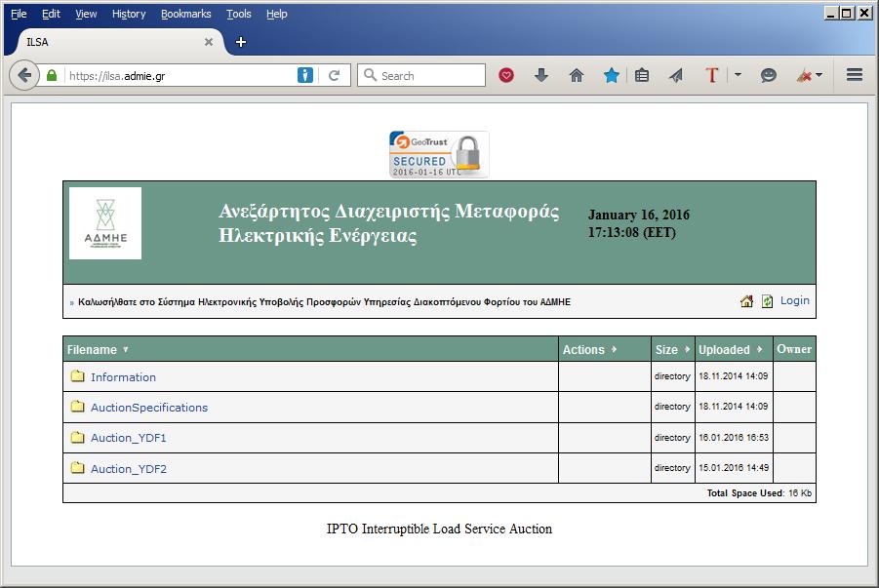Click the GeoTrust Secured seal

(x=439, y=154)
